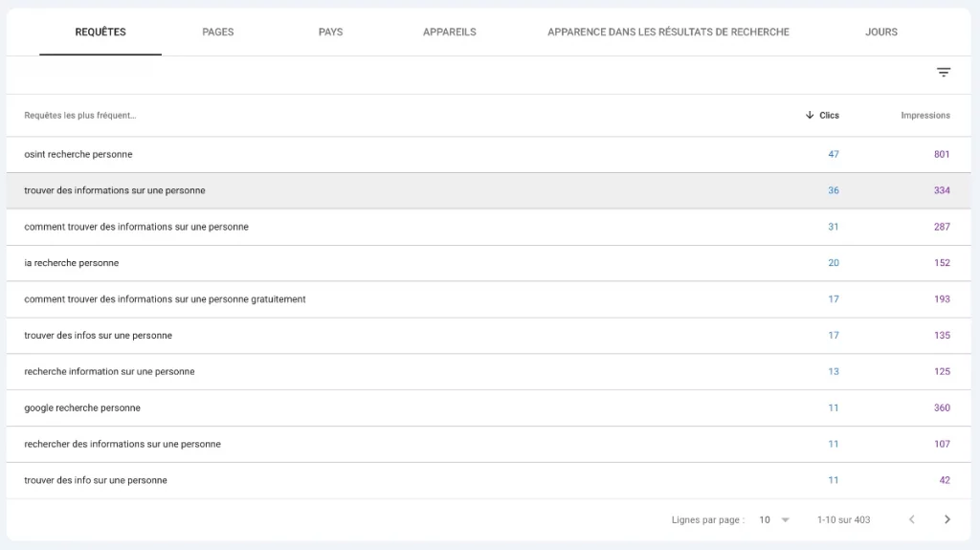
Task: Click the sort arrow beside Clics
Action: tap(810, 116)
